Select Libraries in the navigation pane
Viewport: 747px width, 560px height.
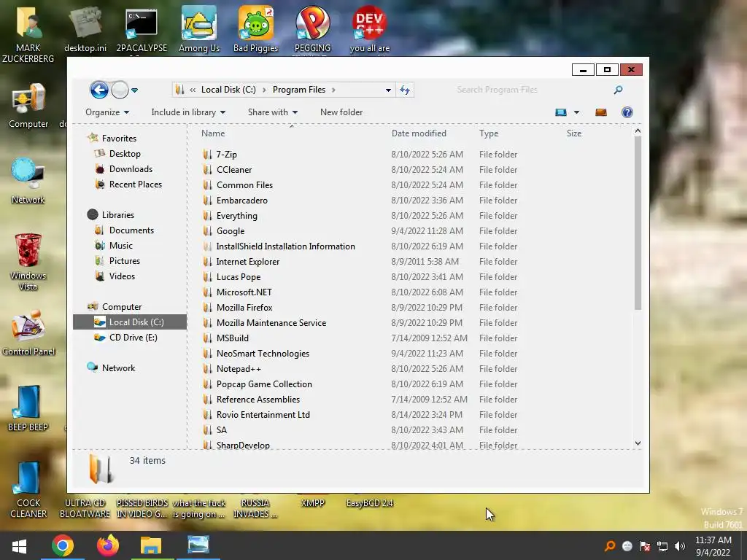pos(118,215)
